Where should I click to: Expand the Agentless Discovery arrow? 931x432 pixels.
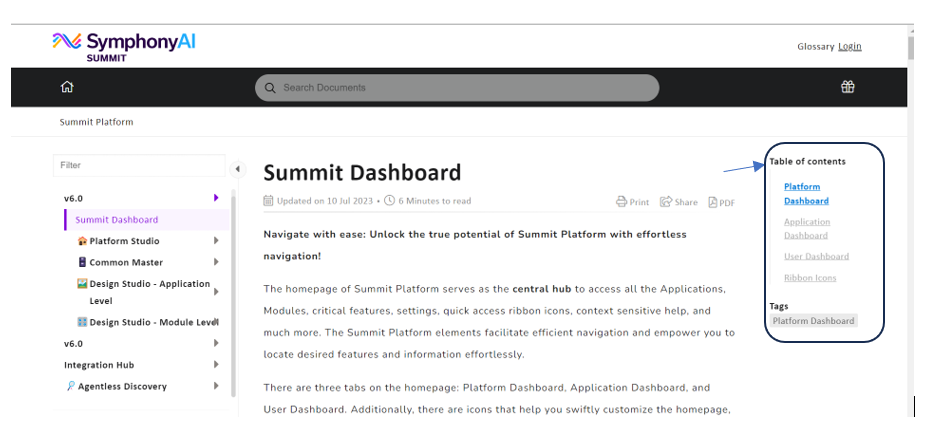click(x=216, y=386)
